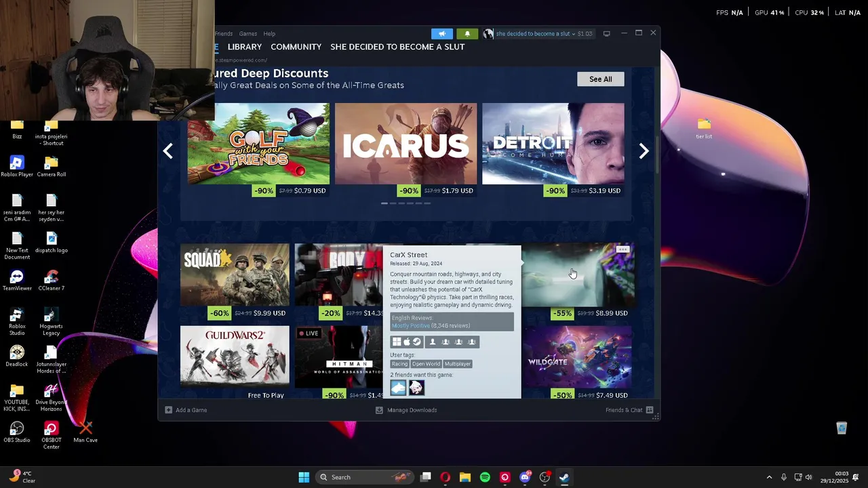Open the Hitman World of Assassination capsule
868x488 pixels.
(338, 357)
